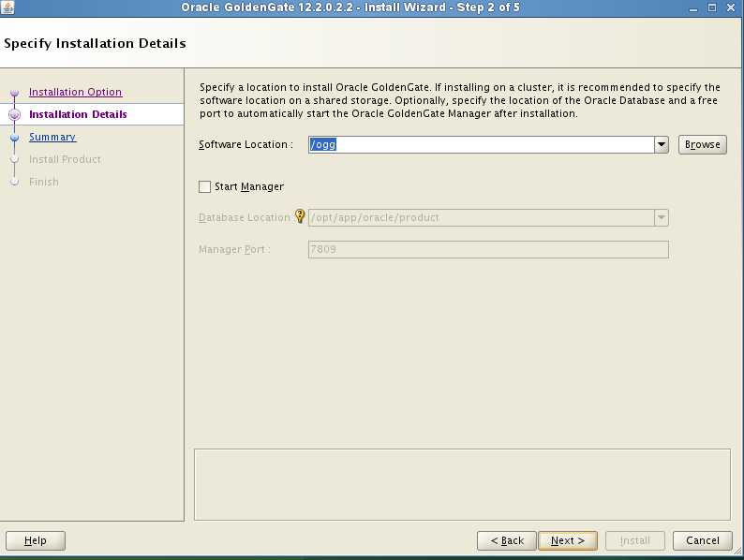Image resolution: width=744 pixels, height=560 pixels.
Task: Jump to the Summary step
Action: point(52,137)
